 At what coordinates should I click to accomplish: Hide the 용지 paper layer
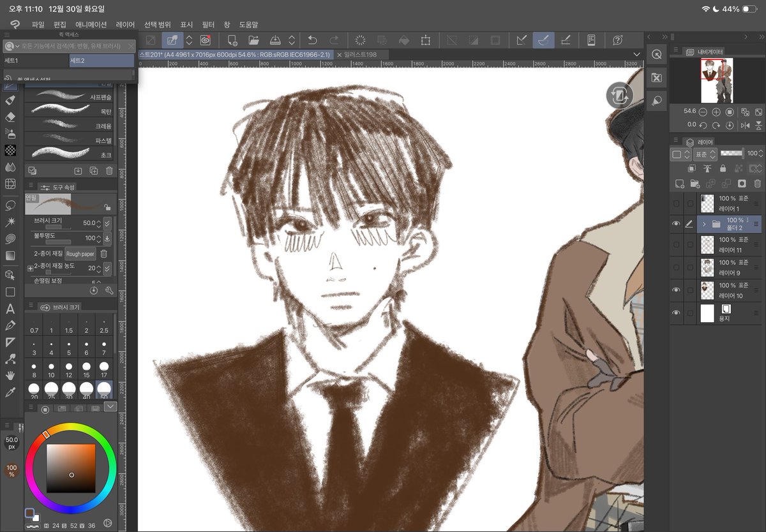click(x=676, y=313)
